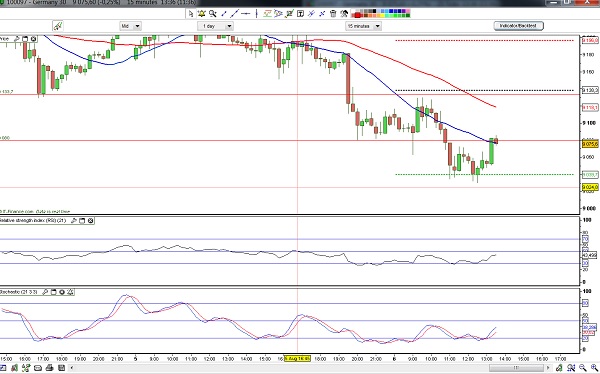Click the green arrows exchange icon bottom bar
Viewport: 600px width, 374px height.
click(x=26, y=368)
